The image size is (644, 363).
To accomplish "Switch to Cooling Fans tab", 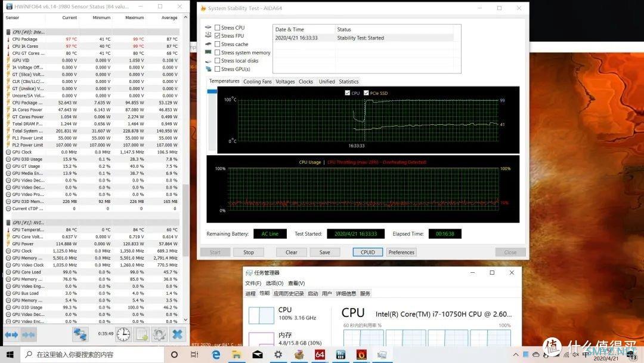I will pos(258,81).
